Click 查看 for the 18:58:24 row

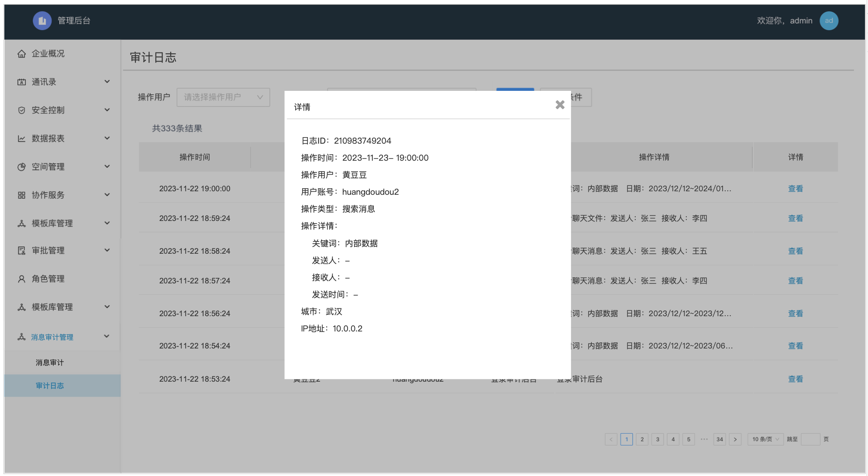(795, 251)
